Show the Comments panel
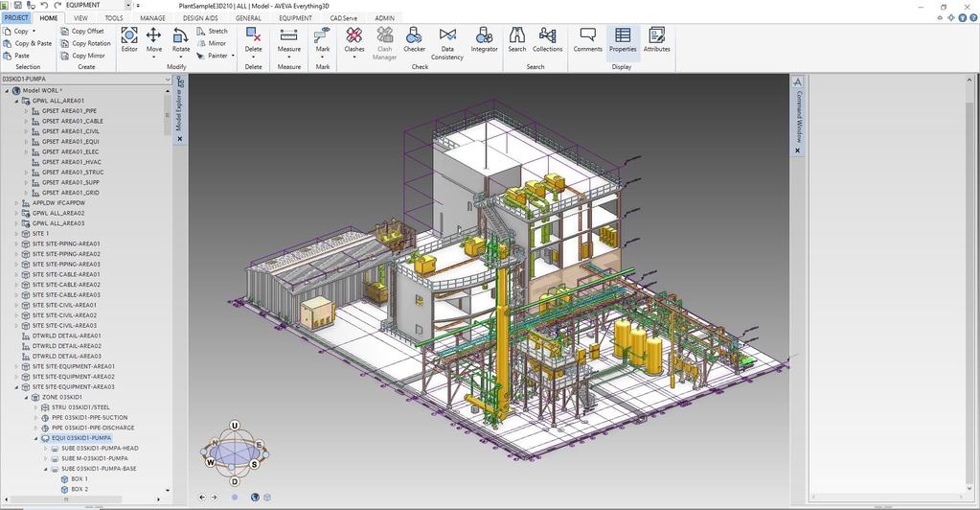 [x=587, y=40]
